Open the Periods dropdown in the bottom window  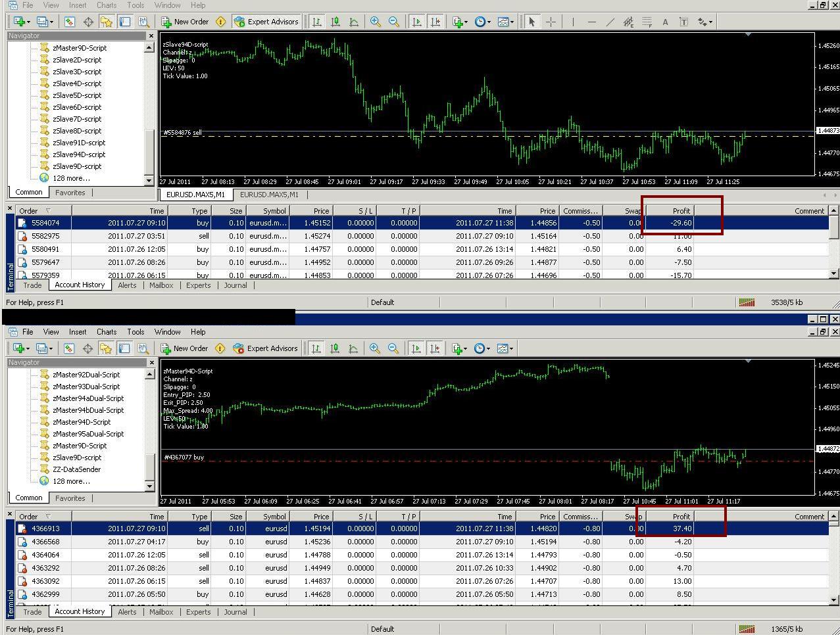click(x=482, y=348)
